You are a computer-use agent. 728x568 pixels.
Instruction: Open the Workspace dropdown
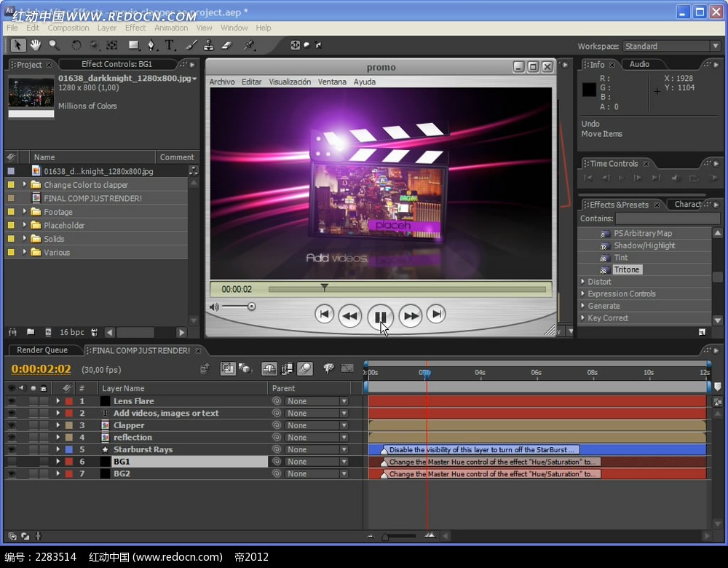[x=671, y=46]
